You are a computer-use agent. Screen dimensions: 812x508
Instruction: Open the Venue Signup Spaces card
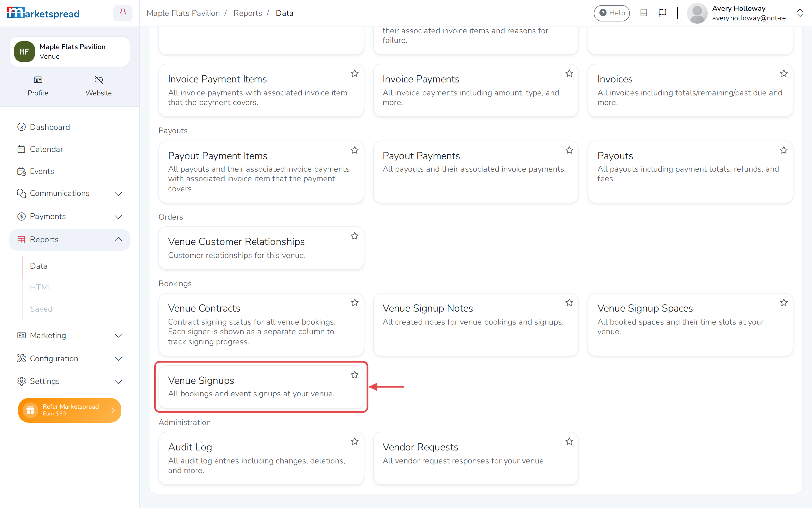(x=690, y=325)
